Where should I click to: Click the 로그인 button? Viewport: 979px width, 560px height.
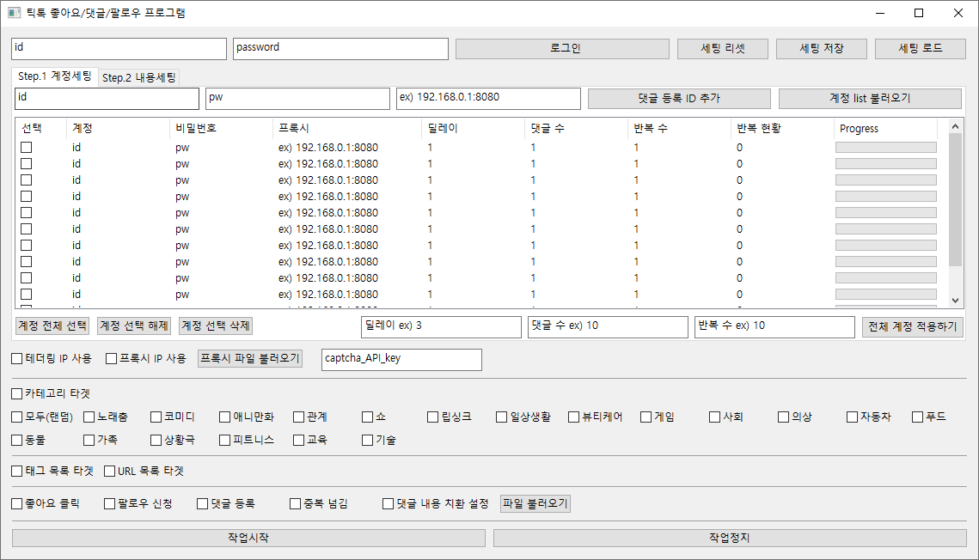click(562, 49)
